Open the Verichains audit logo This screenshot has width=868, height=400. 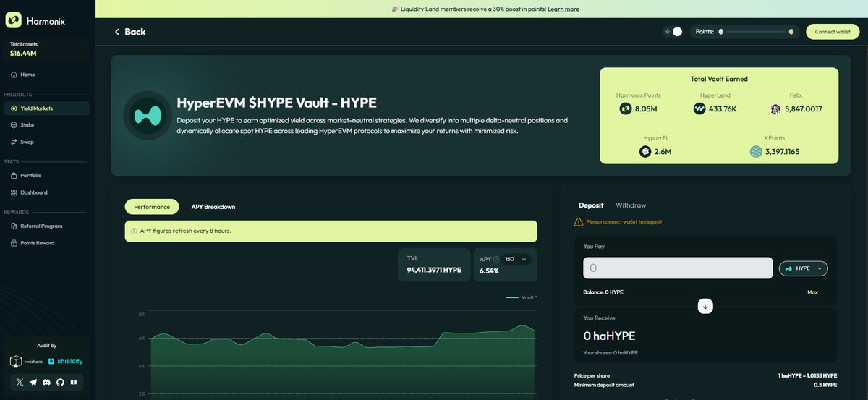pyautogui.click(x=26, y=361)
